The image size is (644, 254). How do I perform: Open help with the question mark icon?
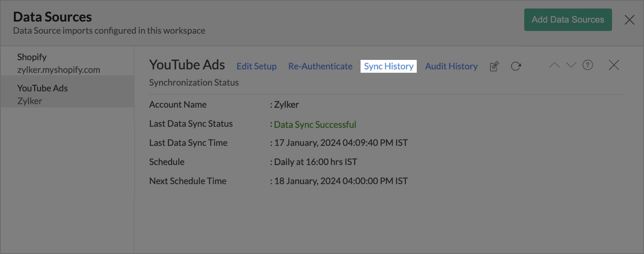[x=588, y=65]
